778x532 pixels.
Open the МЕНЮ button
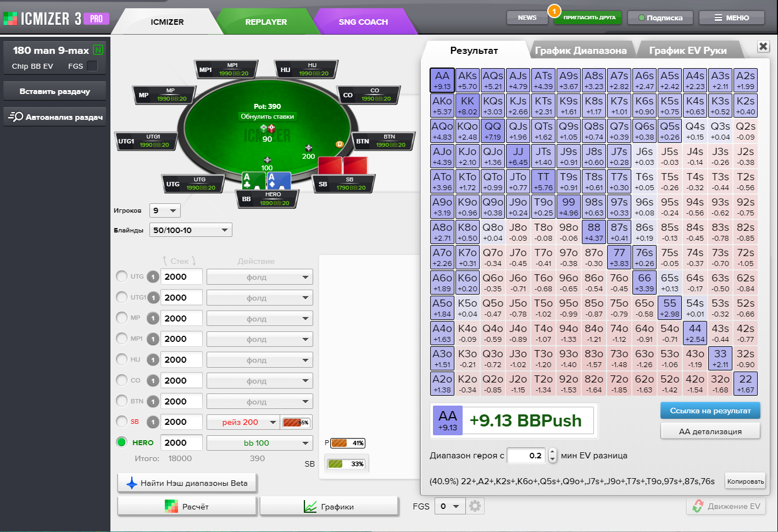732,18
